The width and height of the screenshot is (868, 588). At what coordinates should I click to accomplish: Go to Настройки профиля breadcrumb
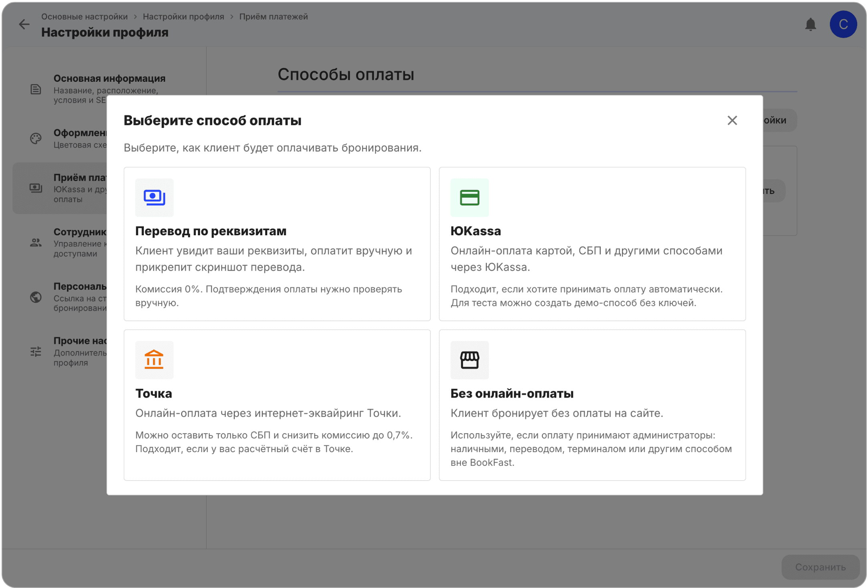184,16
